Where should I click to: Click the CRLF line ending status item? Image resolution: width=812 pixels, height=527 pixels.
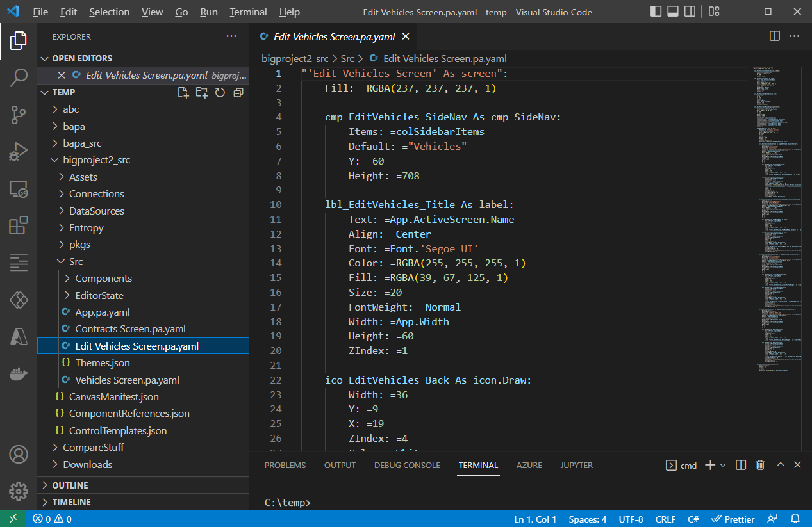[x=665, y=519]
